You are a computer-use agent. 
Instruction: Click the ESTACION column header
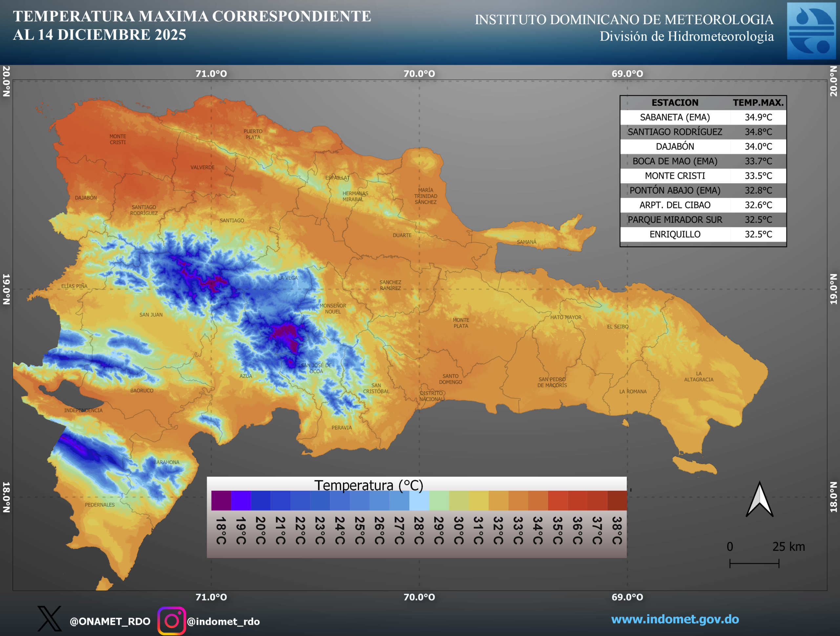(675, 103)
